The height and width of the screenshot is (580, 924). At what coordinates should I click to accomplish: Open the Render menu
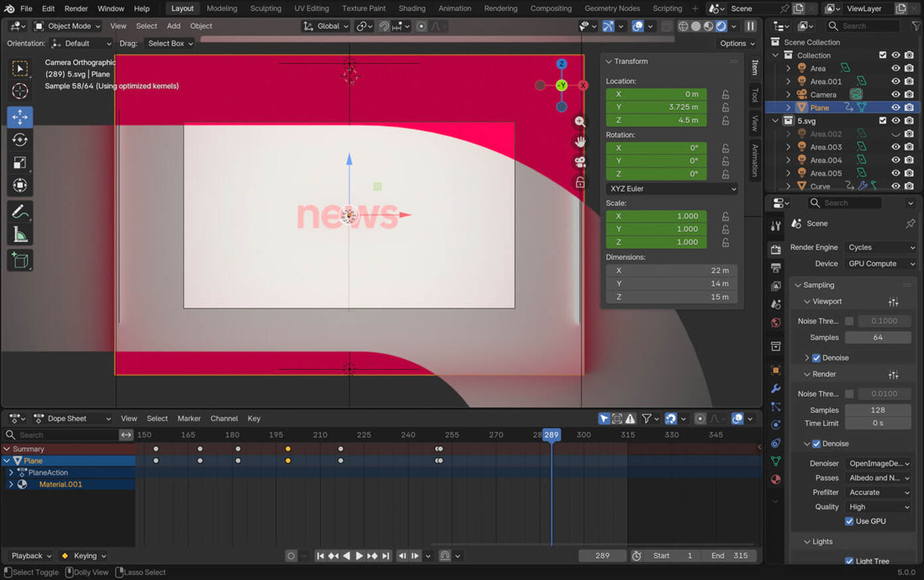[76, 9]
